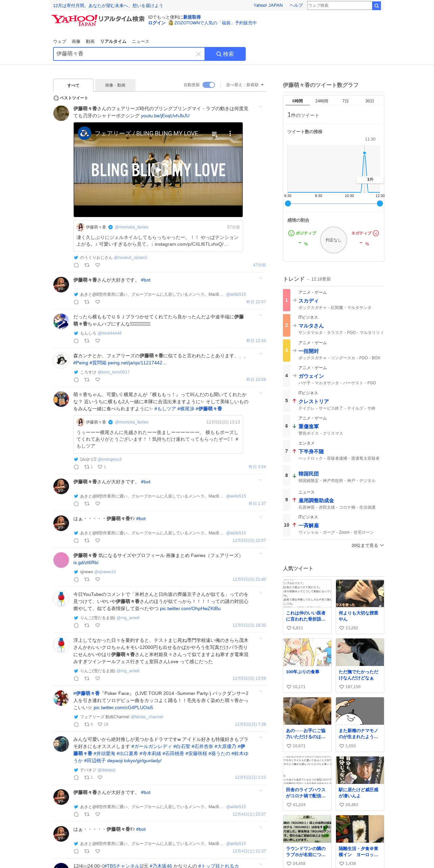Like the のうくりおじさん tweet
This screenshot has height=868, width=434.
98,265
